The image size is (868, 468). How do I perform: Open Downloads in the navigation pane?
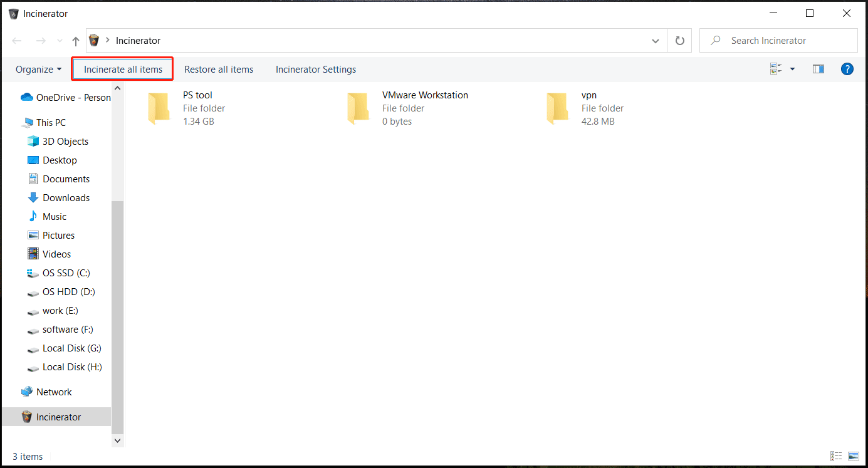point(59,198)
